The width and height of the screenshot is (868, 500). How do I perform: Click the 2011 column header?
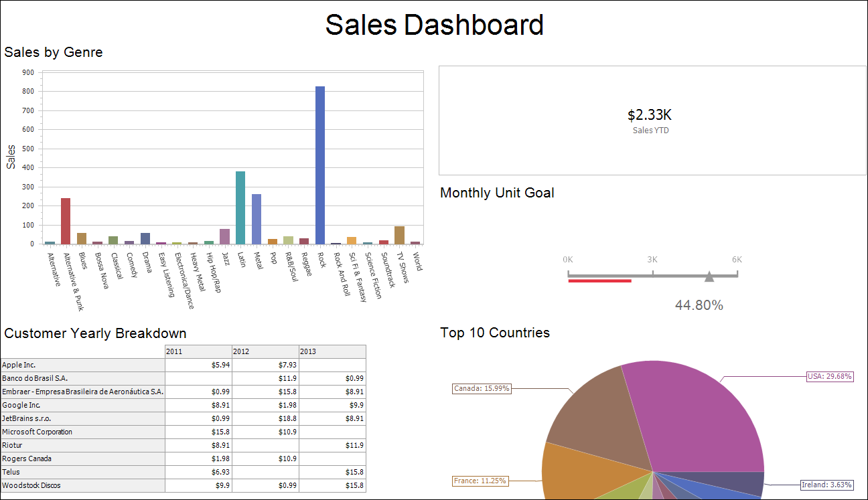pos(198,351)
